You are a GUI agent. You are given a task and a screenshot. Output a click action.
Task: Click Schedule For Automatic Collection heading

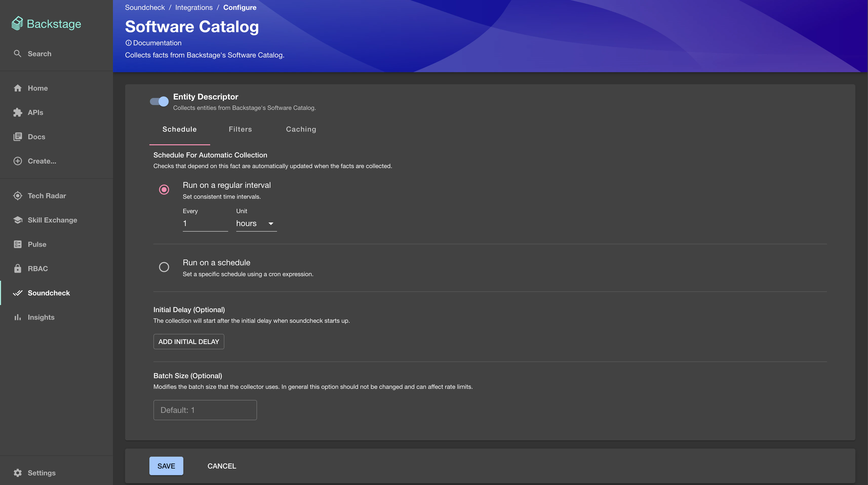[210, 155]
